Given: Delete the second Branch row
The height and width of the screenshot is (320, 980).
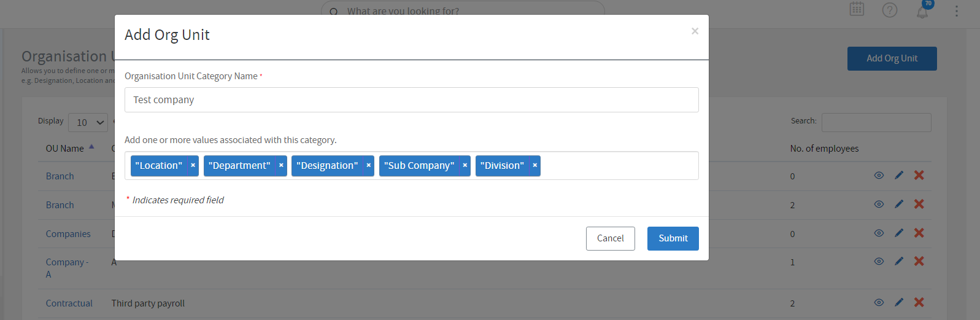Looking at the screenshot, I should 919,205.
